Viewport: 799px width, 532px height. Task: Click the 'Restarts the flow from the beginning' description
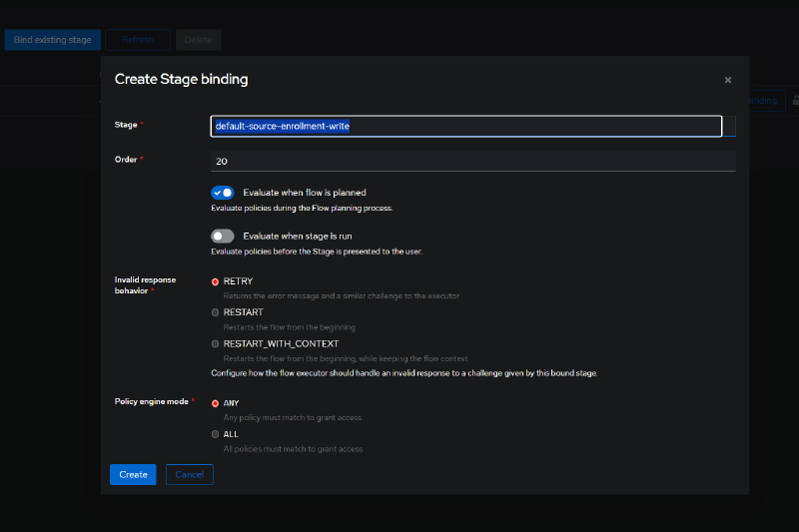coord(290,327)
